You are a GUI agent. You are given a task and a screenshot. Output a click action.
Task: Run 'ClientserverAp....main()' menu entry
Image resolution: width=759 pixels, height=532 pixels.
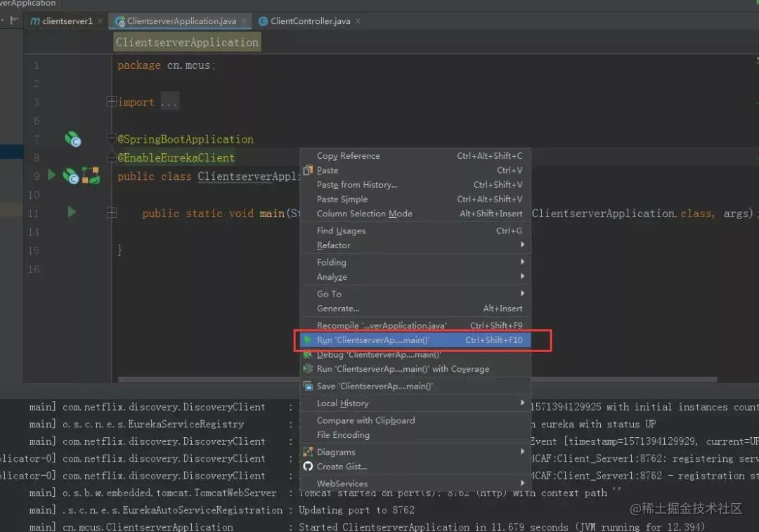[415, 340]
